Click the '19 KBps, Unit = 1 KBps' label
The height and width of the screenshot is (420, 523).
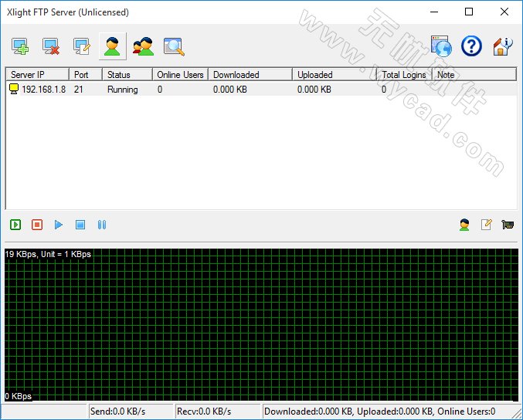[48, 254]
